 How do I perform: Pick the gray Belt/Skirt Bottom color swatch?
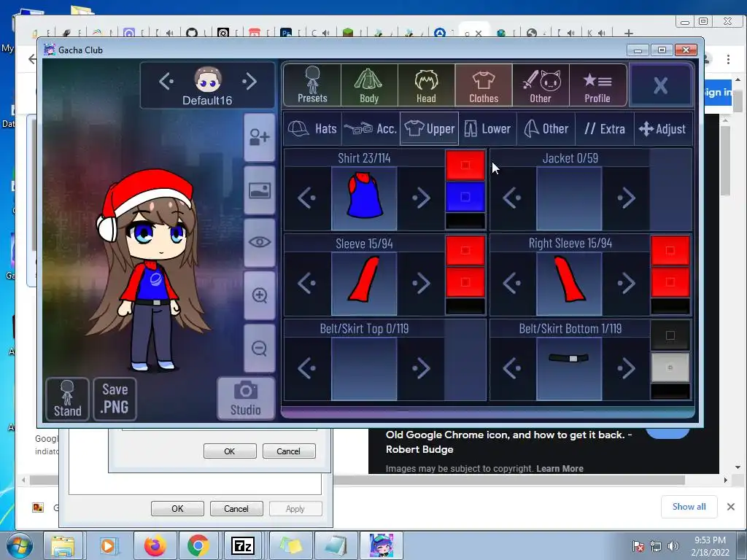670,367
